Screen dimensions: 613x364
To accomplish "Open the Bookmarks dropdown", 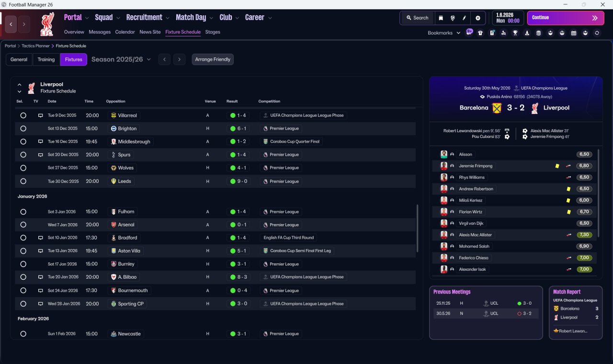I will click(x=444, y=33).
